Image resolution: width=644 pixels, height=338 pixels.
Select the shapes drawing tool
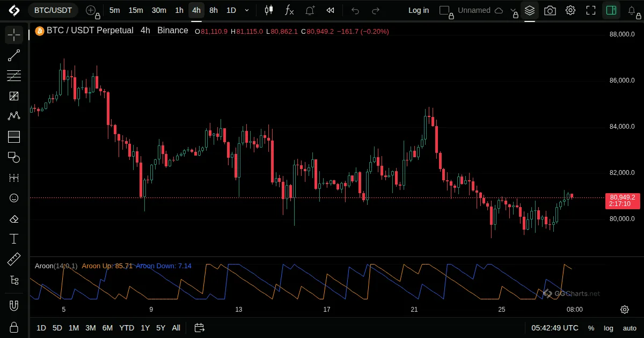coord(14,157)
